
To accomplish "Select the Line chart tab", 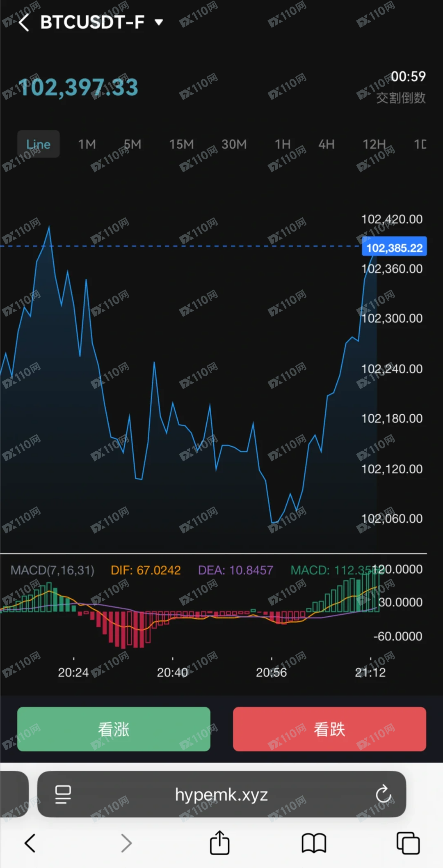I will coord(38,144).
